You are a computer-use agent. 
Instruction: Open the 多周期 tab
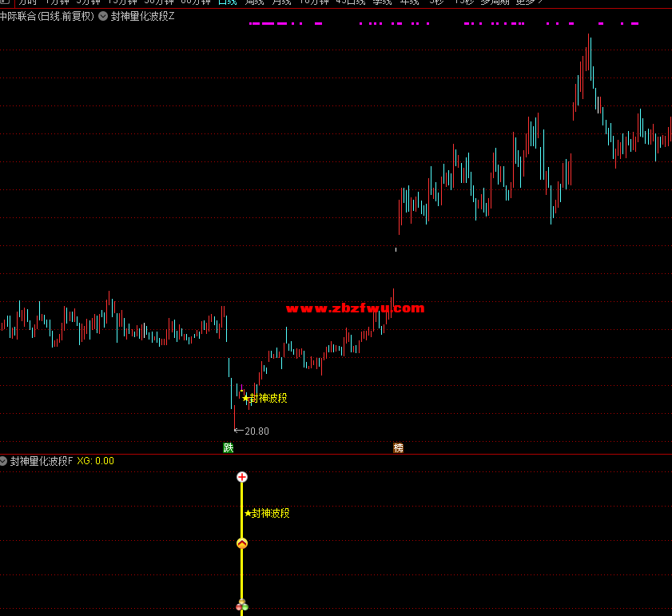495,2
